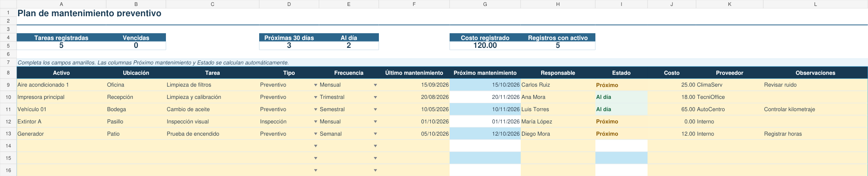
Task: Select the 'ClimaServ' provider cell
Action: [x=729, y=85]
